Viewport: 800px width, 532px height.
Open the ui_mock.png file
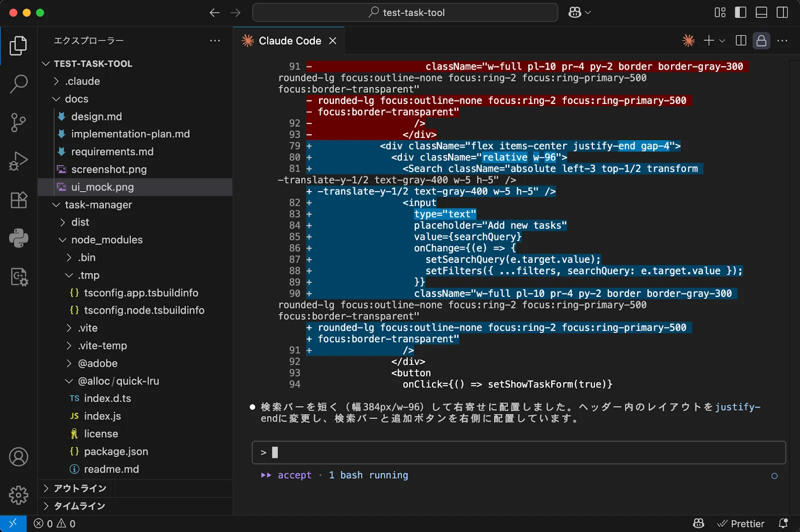click(x=102, y=187)
